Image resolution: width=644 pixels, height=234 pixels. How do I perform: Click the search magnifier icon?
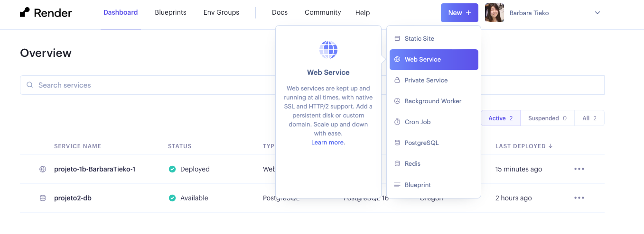[x=30, y=85]
